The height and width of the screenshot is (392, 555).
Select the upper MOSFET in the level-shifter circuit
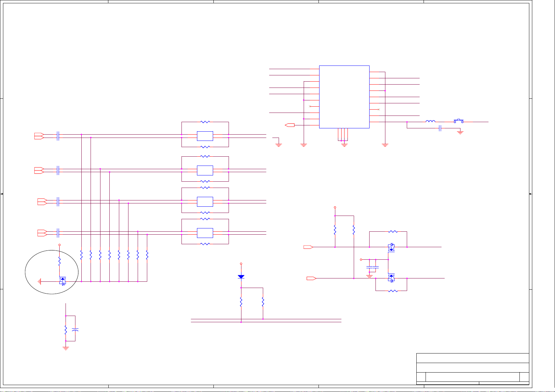coord(391,248)
